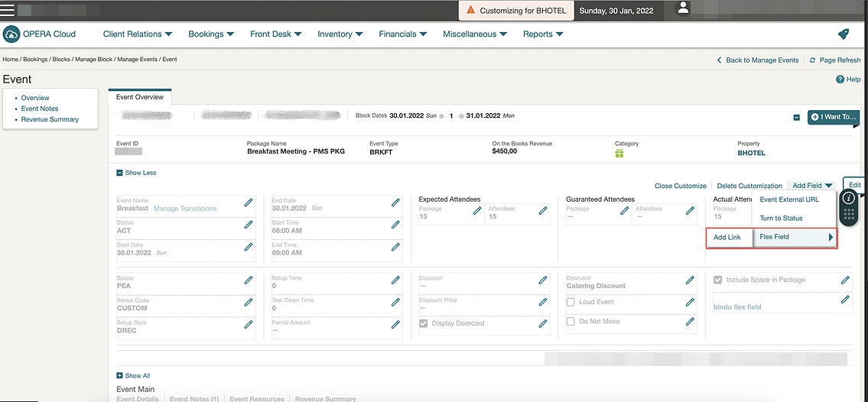This screenshot has width=868, height=402.
Task: Click the user profile icon
Action: point(684,8)
